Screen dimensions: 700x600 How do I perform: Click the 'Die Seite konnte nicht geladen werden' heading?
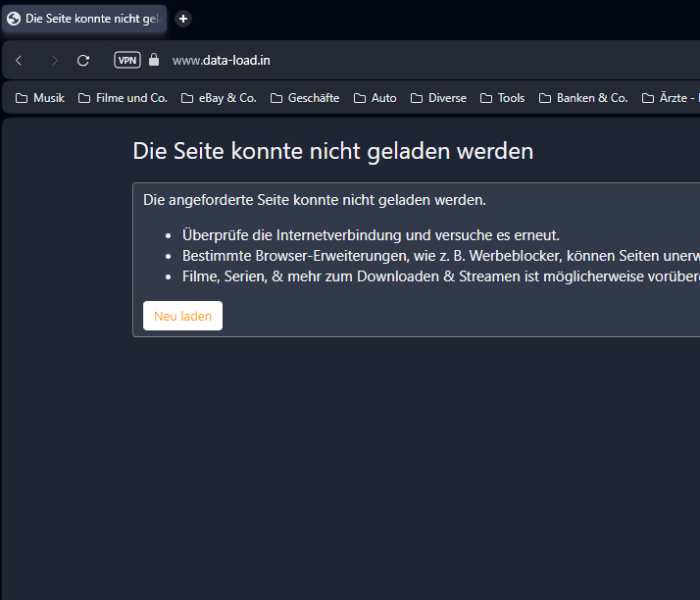pyautogui.click(x=332, y=151)
